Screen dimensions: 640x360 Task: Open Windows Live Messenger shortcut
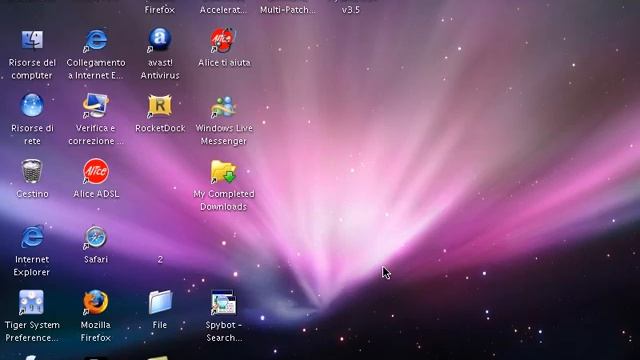(x=223, y=107)
